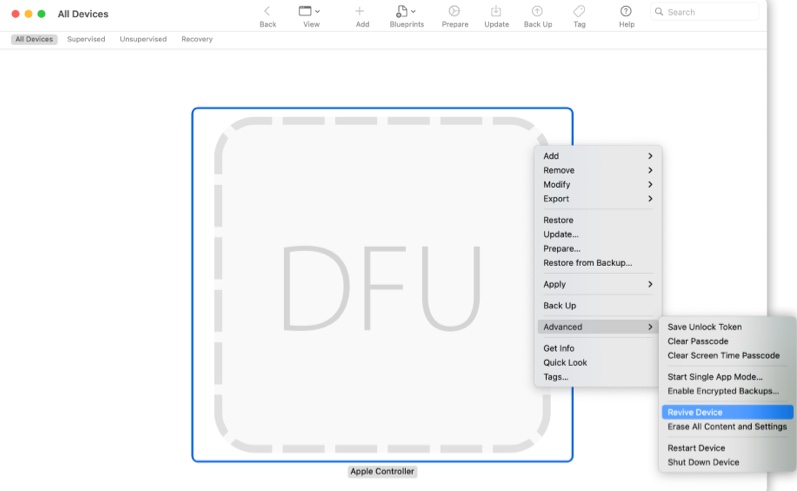
Task: Choose Restore from Backup… menu item
Action: [x=587, y=263]
